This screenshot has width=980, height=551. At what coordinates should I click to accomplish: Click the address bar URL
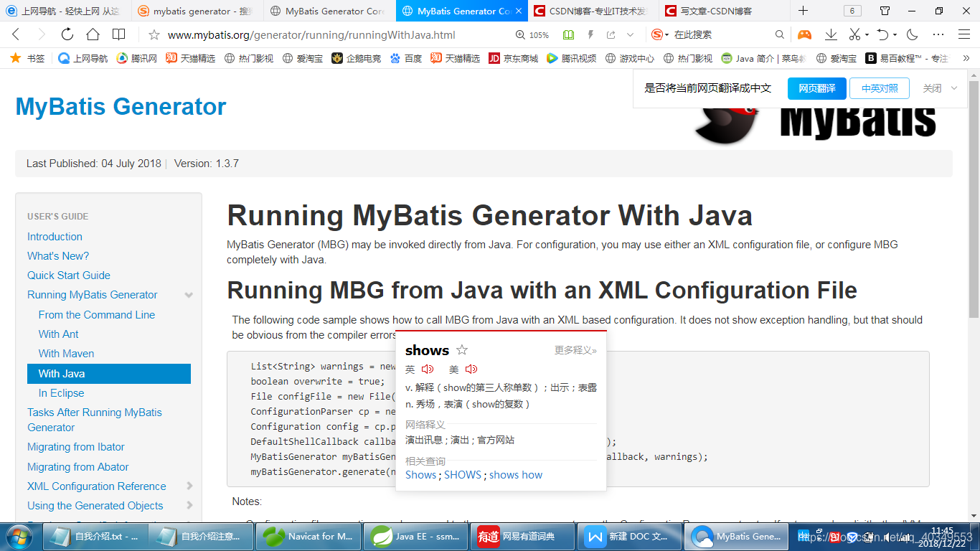(x=311, y=34)
